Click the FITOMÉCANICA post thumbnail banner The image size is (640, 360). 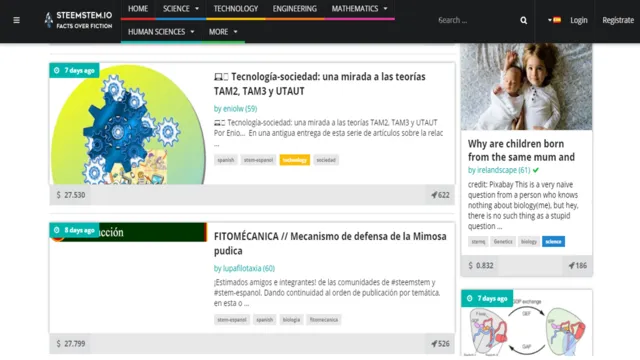point(128,232)
